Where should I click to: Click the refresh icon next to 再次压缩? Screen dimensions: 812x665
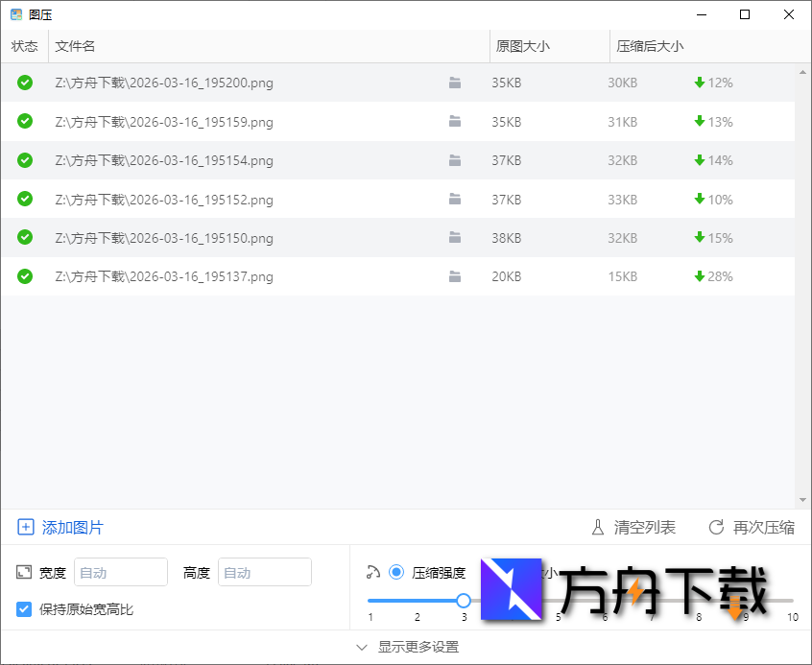pos(716,527)
